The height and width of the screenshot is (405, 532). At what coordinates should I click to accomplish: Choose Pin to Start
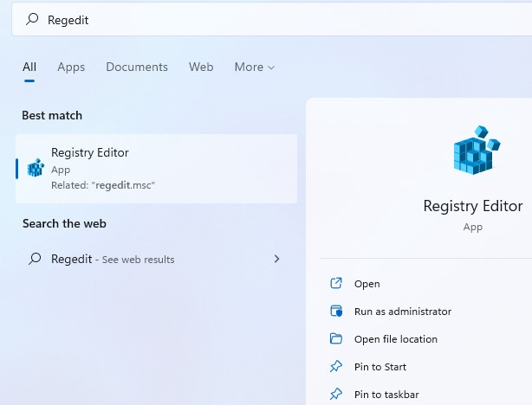pos(380,367)
